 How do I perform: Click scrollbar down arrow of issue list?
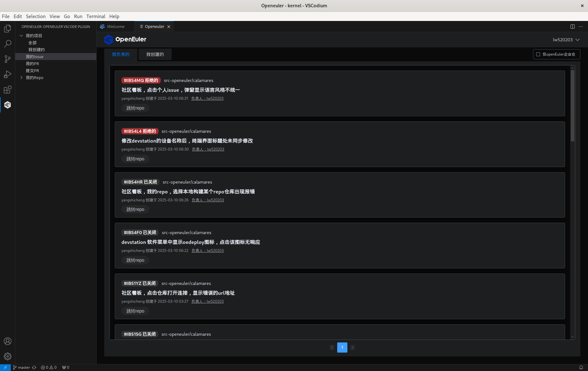click(x=573, y=337)
